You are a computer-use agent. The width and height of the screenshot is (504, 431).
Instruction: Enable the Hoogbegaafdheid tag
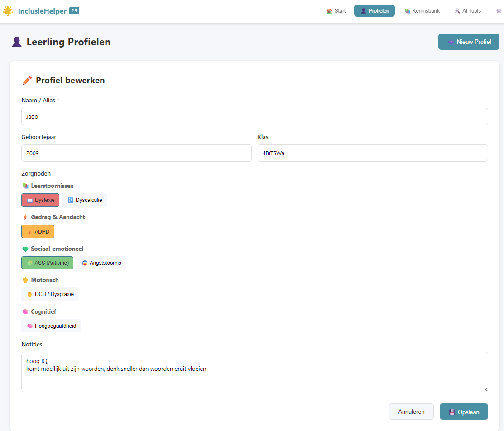[x=51, y=326]
